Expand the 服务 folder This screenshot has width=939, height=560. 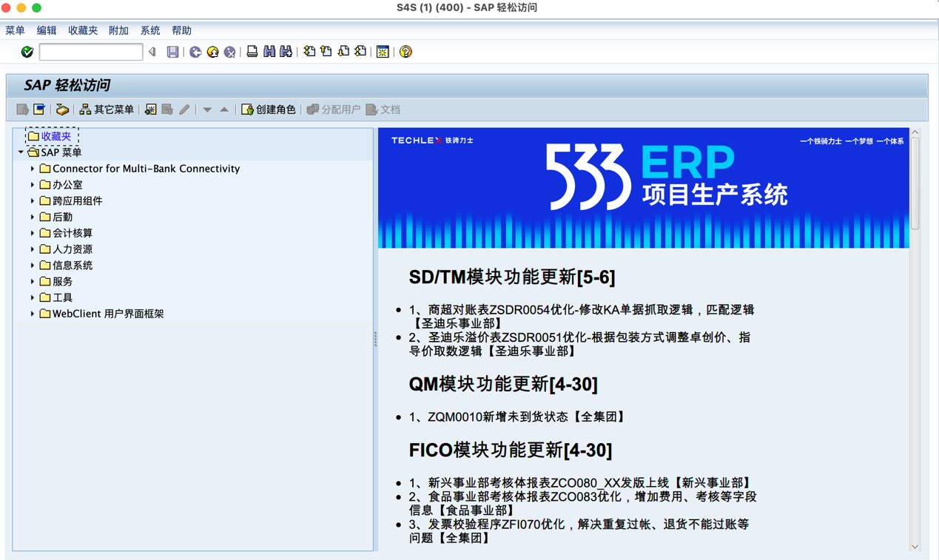33,281
